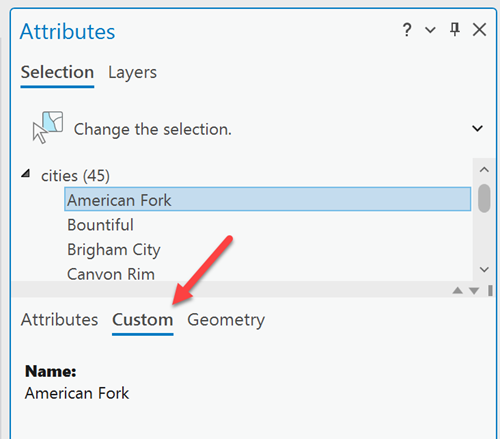This screenshot has width=500, height=439.
Task: Click the Change the selection text
Action: [152, 129]
